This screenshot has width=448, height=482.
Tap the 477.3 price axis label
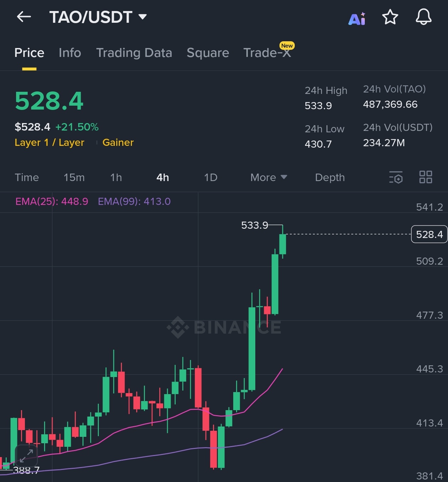pos(430,315)
